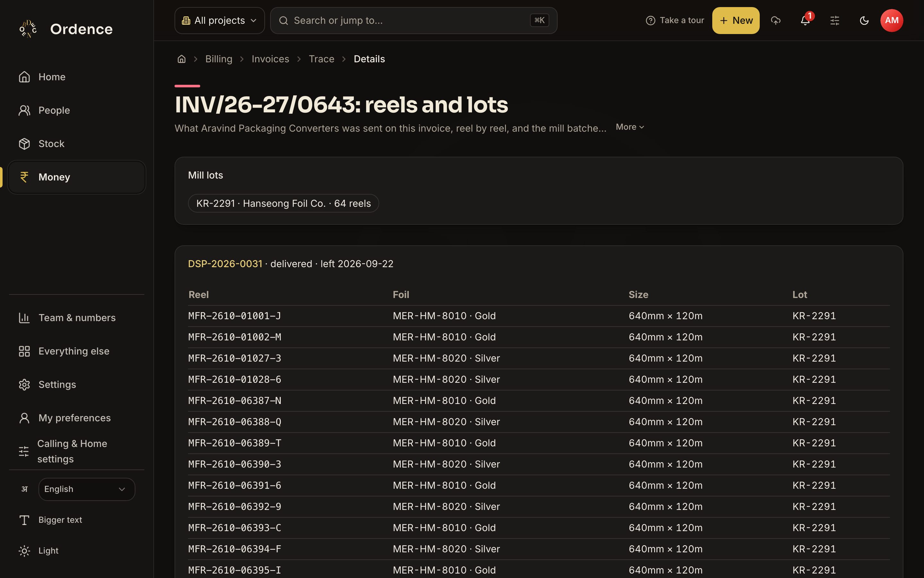924x578 pixels.
Task: Open the All projects dropdown
Action: click(219, 20)
